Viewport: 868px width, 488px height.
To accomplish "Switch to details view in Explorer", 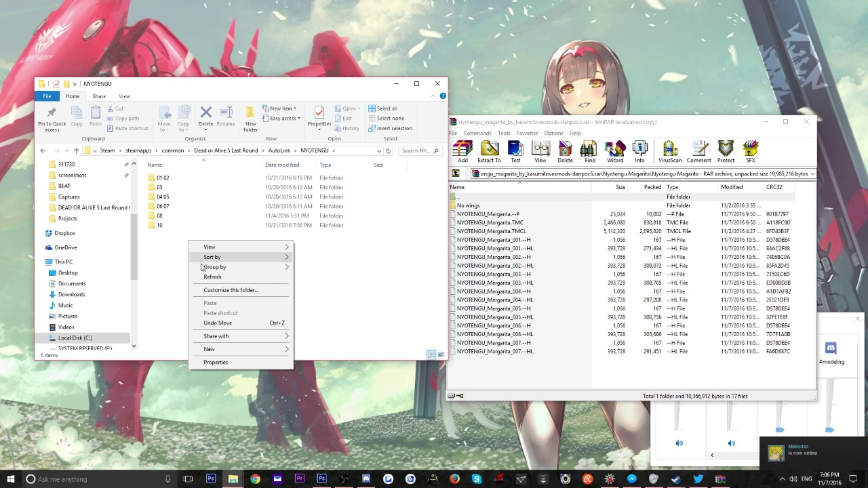I will click(431, 354).
